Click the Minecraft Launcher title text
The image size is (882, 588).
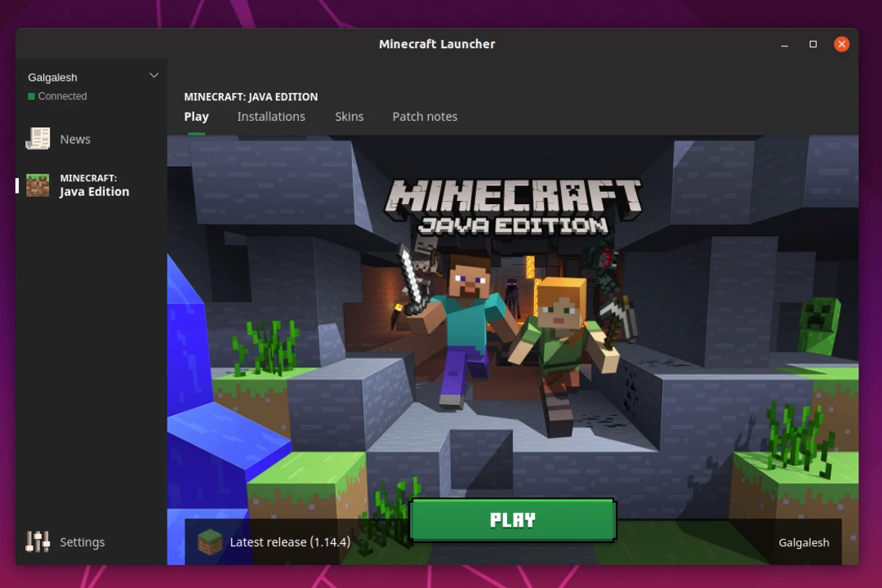(437, 44)
